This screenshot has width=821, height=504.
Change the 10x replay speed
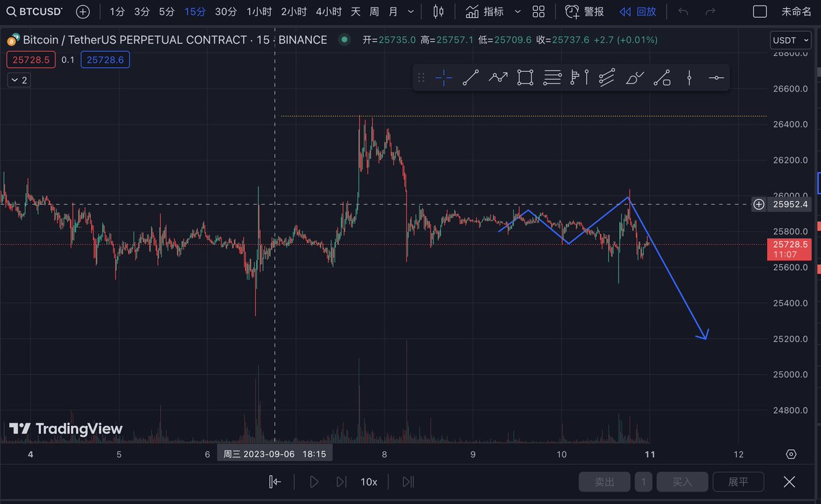pyautogui.click(x=369, y=482)
